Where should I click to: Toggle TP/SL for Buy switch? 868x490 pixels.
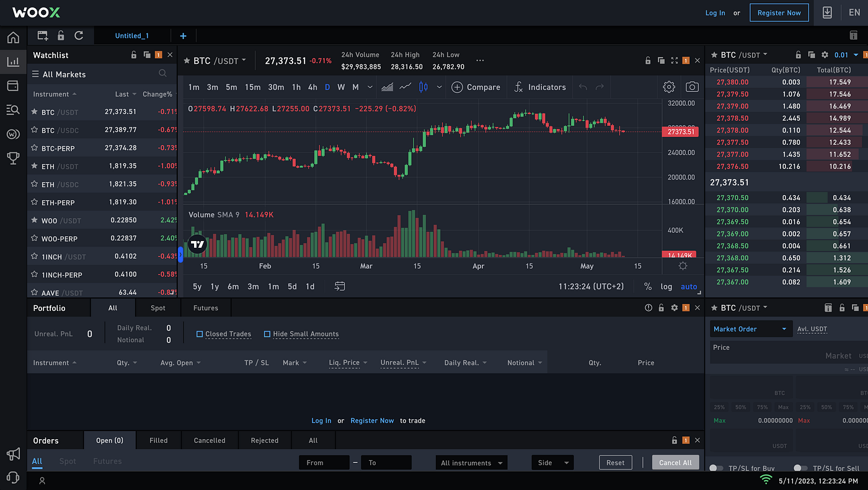[716, 468]
